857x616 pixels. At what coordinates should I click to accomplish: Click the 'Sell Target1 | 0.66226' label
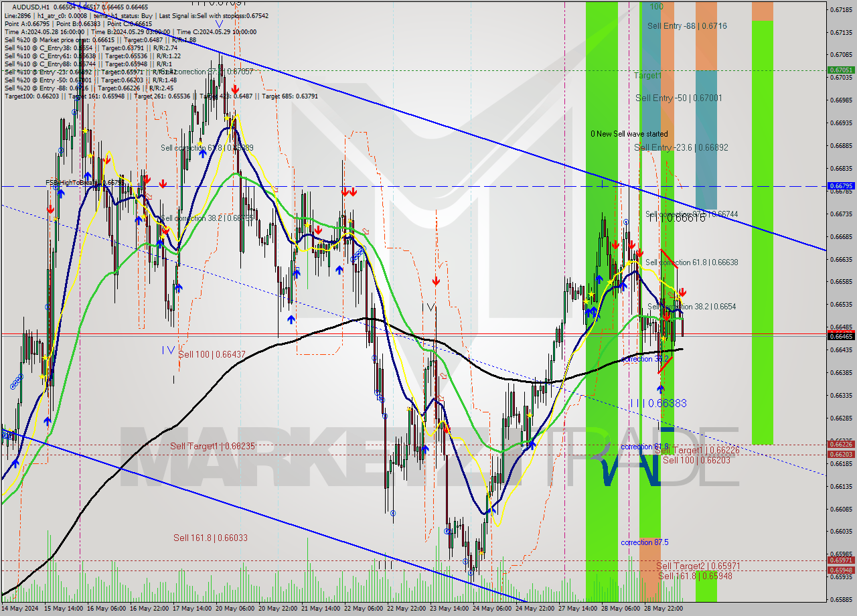pyautogui.click(x=696, y=451)
